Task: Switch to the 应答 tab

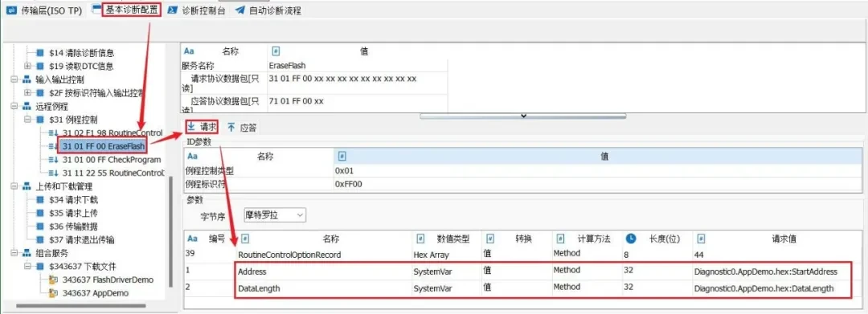Action: [x=242, y=128]
